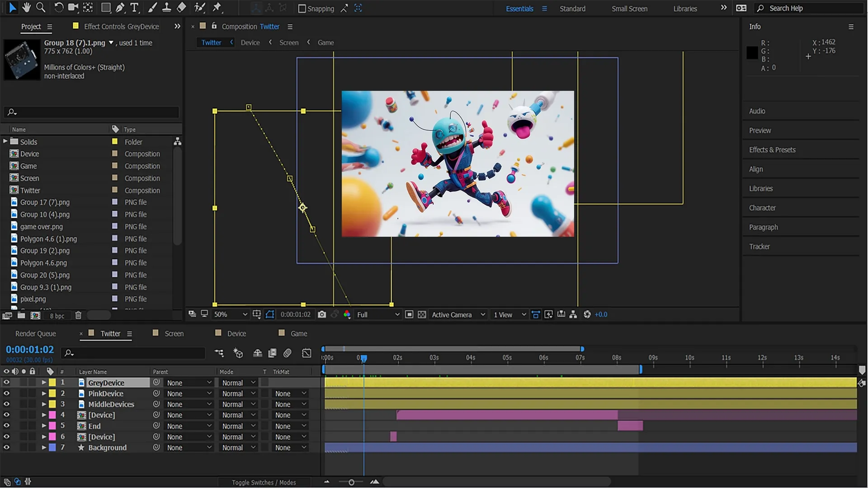
Task: Open the Active Camera dropdown
Action: pyautogui.click(x=458, y=314)
